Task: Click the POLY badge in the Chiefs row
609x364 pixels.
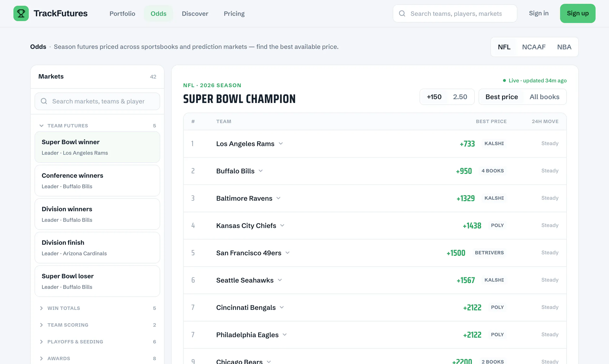Action: pos(497,225)
